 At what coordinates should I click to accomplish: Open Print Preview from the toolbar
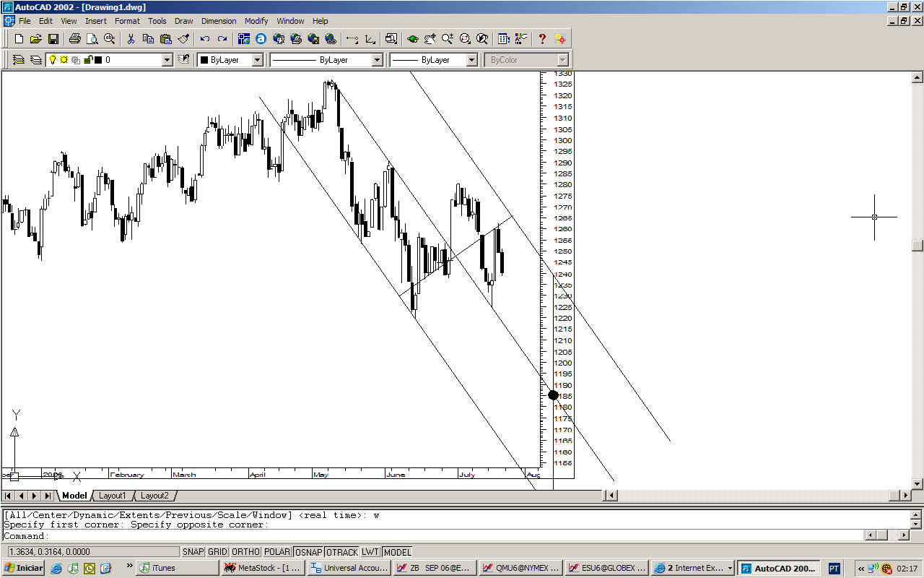pyautogui.click(x=92, y=39)
